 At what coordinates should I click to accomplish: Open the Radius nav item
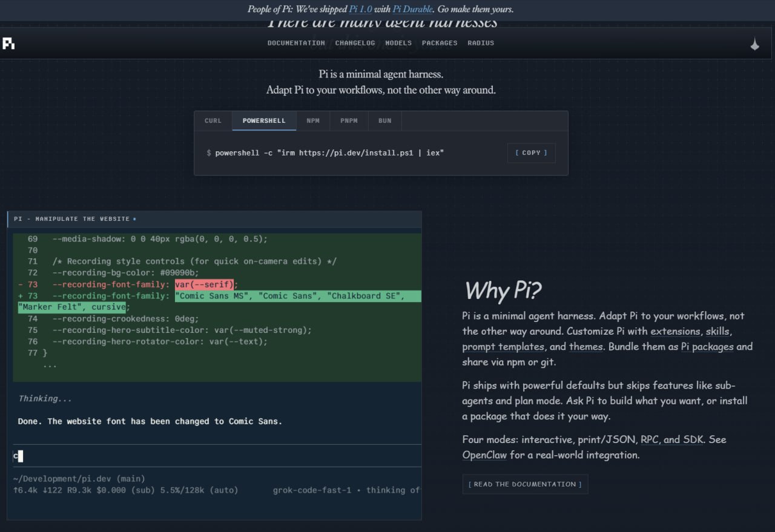481,43
